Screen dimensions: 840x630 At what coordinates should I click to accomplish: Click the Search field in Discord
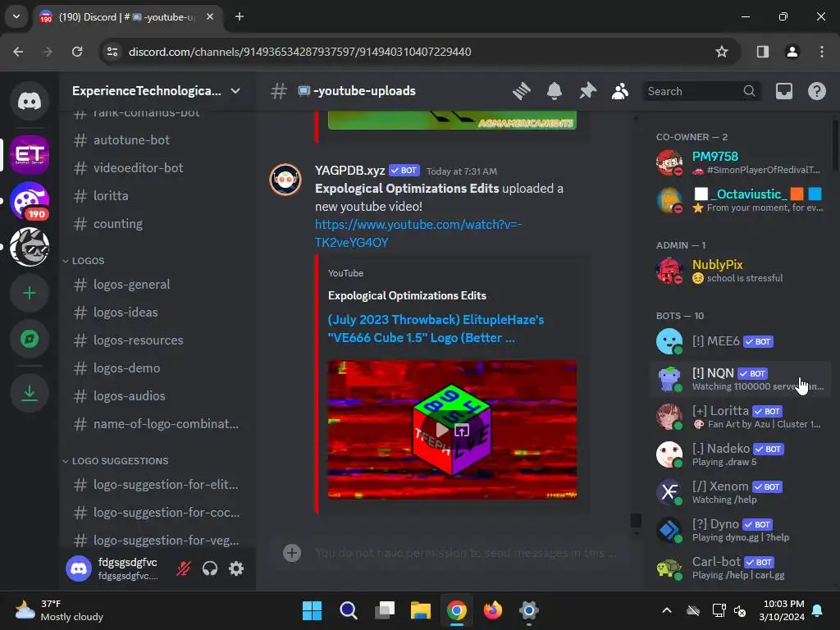[701, 91]
